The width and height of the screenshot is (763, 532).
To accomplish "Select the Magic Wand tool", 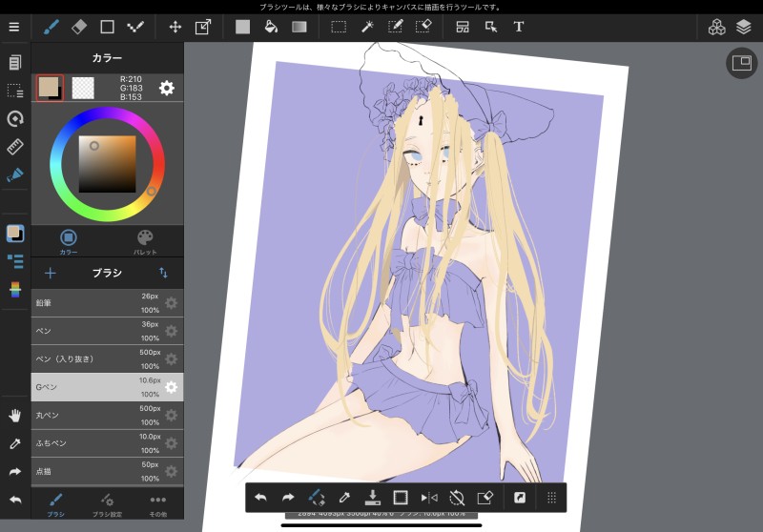I will [367, 27].
